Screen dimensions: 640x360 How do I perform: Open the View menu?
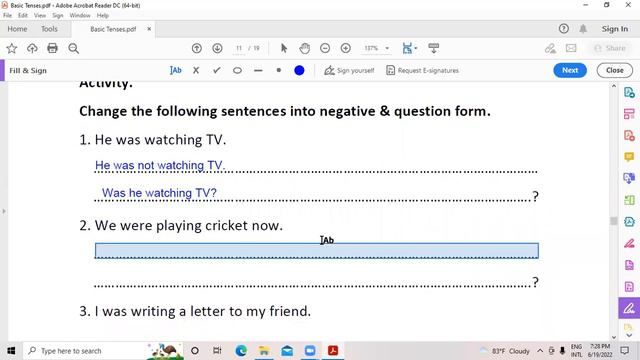pyautogui.click(x=40, y=16)
